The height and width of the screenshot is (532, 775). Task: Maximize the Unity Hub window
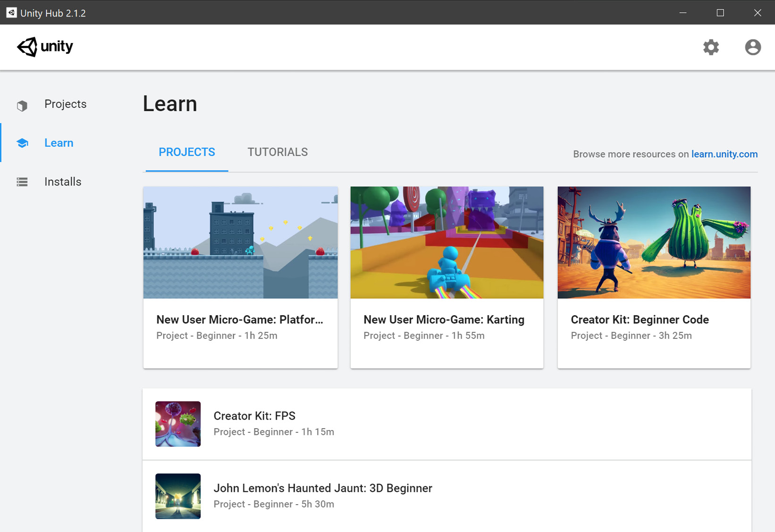point(720,13)
